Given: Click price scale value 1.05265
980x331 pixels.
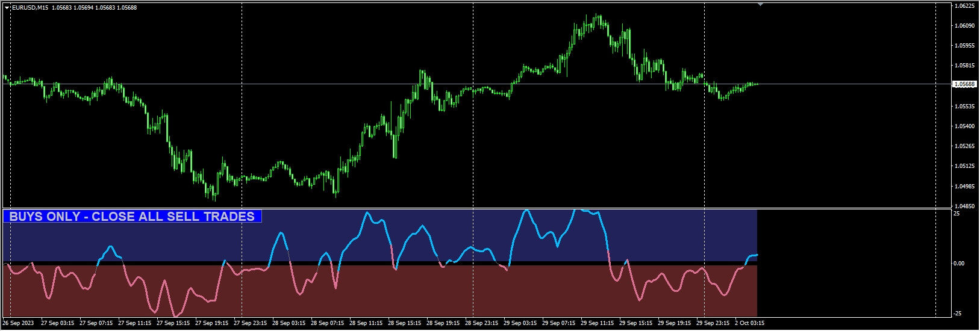Looking at the screenshot, I should (964, 146).
